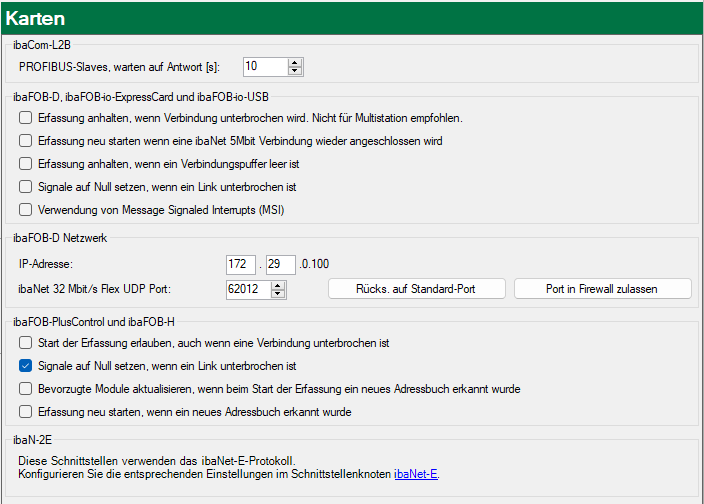This screenshot has height=504, width=704.
Task: Toggle 'Erfassung neu starten, wenn ein neues Adressbuch erkannt wurde'
Action: pos(26,412)
